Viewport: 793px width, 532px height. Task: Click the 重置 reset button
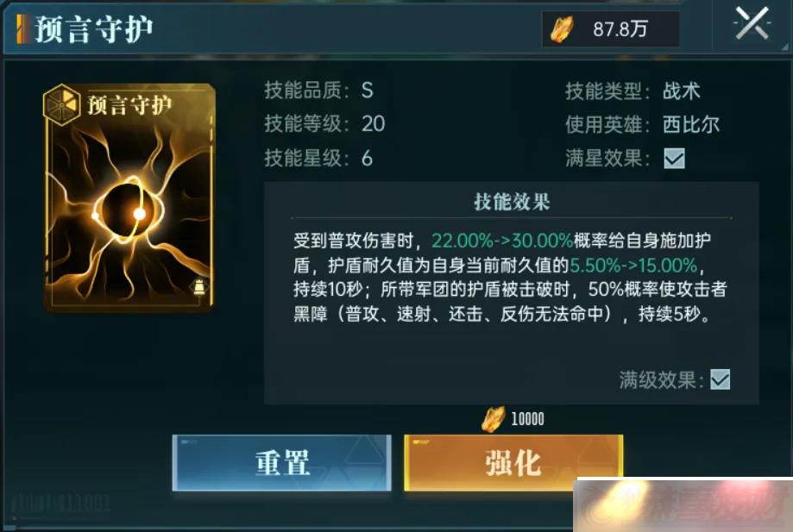pyautogui.click(x=281, y=462)
